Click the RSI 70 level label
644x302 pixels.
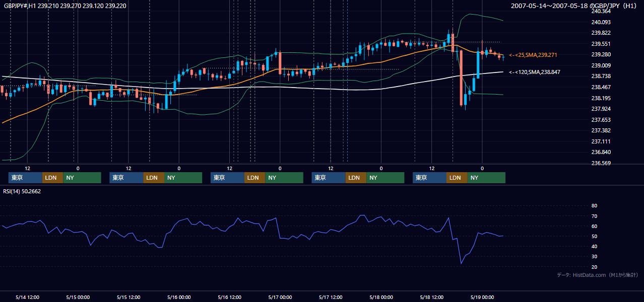click(594, 216)
